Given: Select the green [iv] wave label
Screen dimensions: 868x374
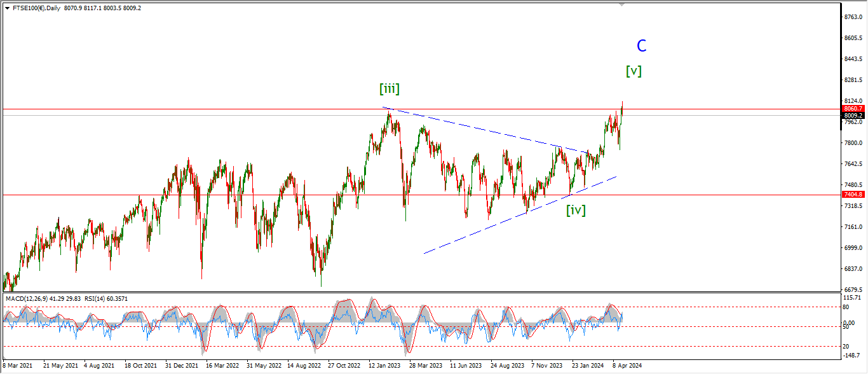Looking at the screenshot, I should [x=576, y=209].
